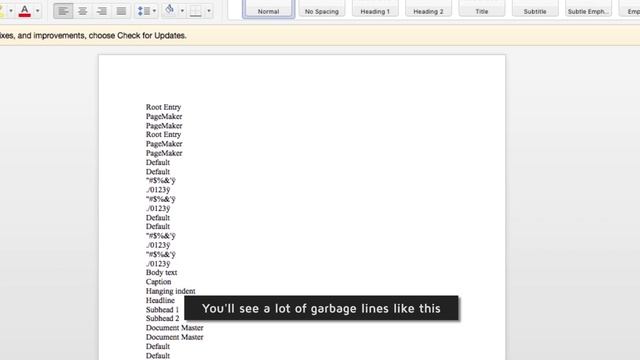Click the 'Body text' line in the document
Viewport: 640px width, 360px height.
[x=161, y=273]
